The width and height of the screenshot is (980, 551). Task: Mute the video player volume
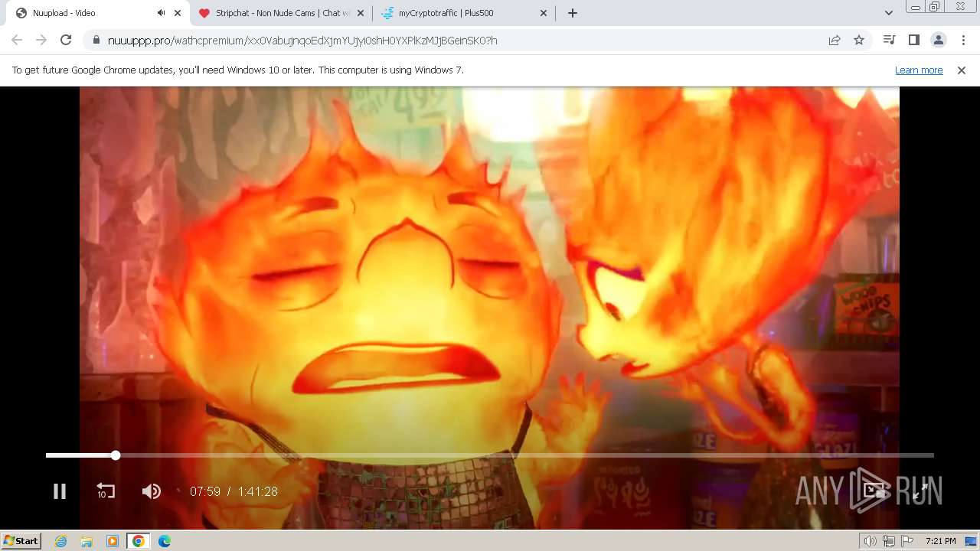152,491
